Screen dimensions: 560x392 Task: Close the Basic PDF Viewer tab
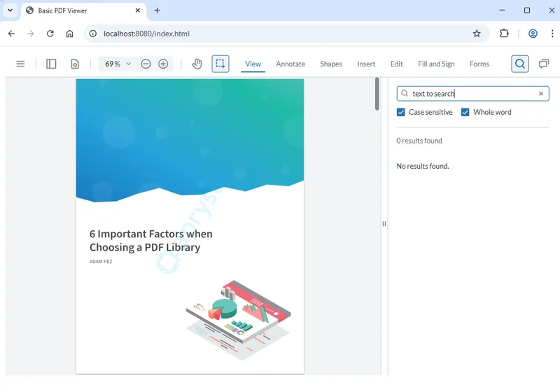point(138,10)
